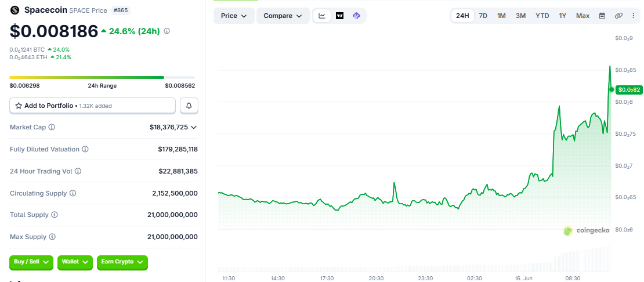This screenshot has width=644, height=282.
Task: Open the calendar date range picker
Action: point(602,16)
